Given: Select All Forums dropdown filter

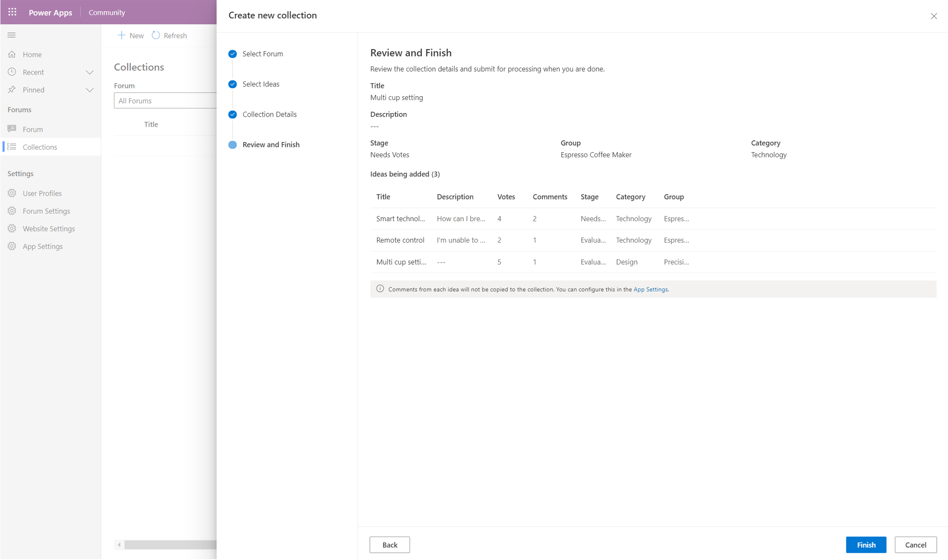Looking at the screenshot, I should coord(165,100).
